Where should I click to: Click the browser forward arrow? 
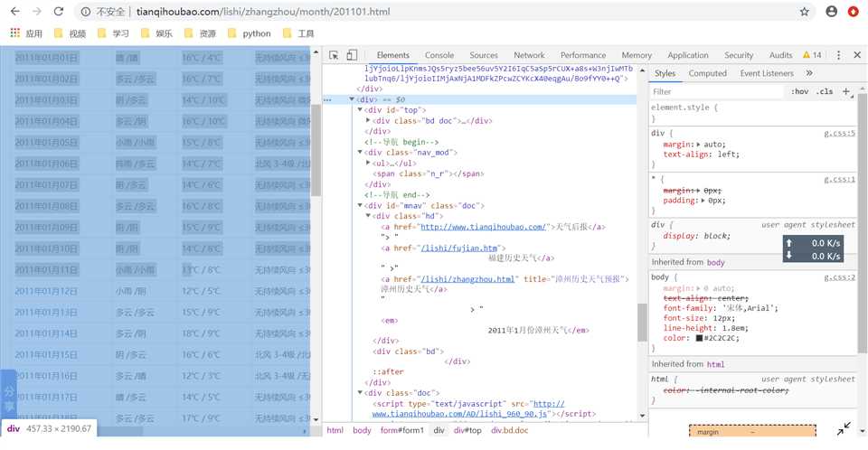(36, 11)
